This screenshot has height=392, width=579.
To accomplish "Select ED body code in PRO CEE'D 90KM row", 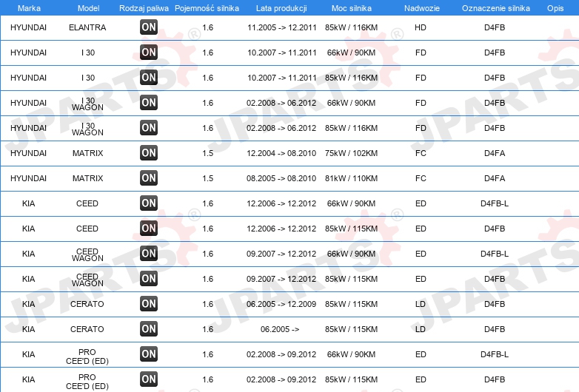I will click(x=421, y=354).
